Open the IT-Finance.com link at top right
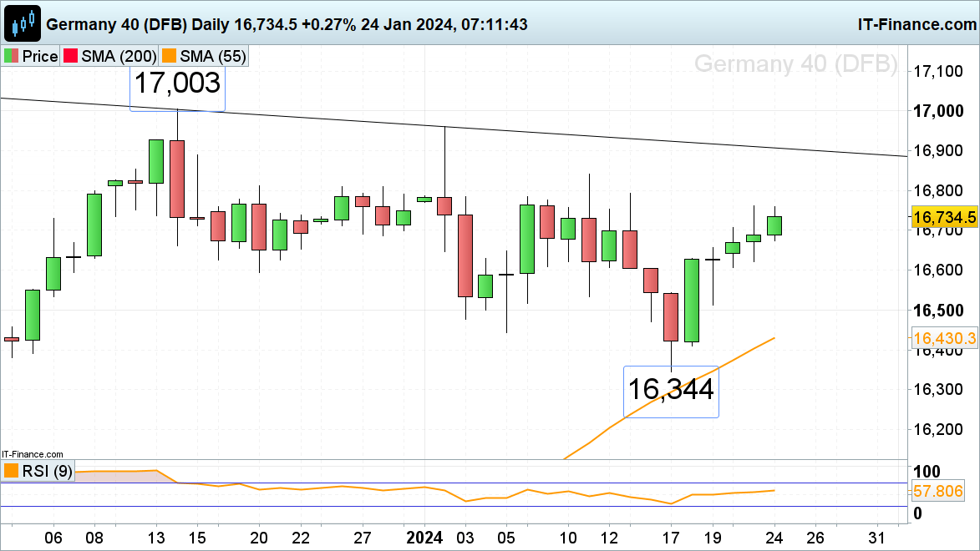Viewport: 980px width, 551px height. pyautogui.click(x=917, y=23)
